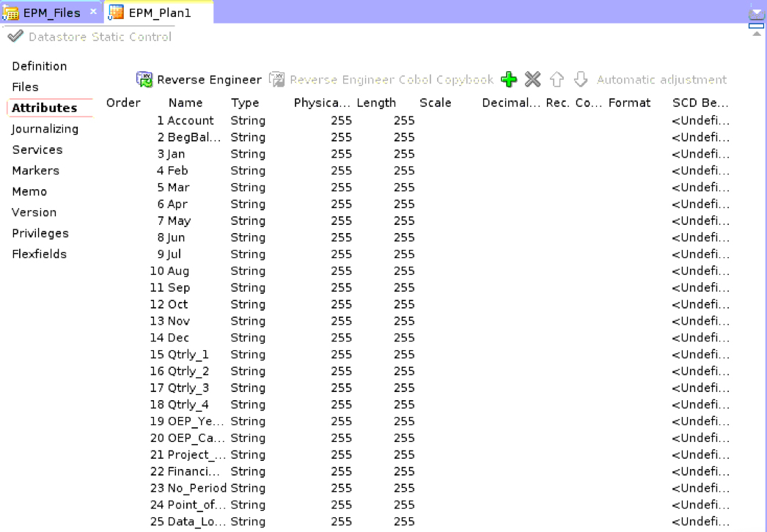Image resolution: width=767 pixels, height=532 pixels.
Task: Click the Order column header
Action: [x=123, y=103]
